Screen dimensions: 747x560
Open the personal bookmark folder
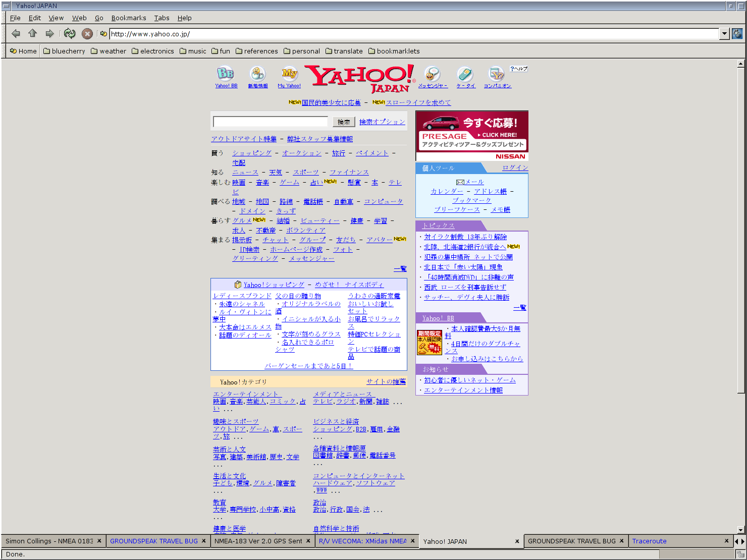[x=302, y=51]
